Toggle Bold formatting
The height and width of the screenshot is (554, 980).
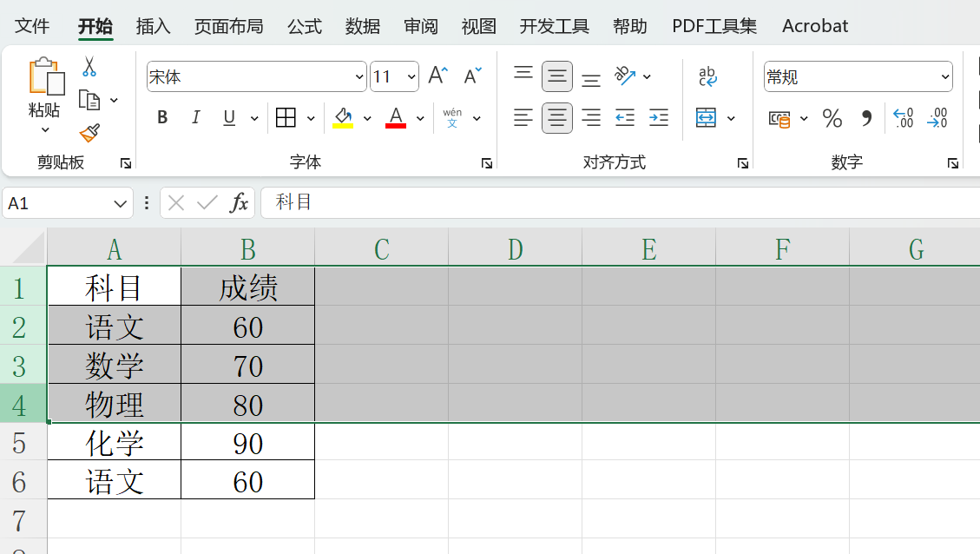[x=162, y=117]
